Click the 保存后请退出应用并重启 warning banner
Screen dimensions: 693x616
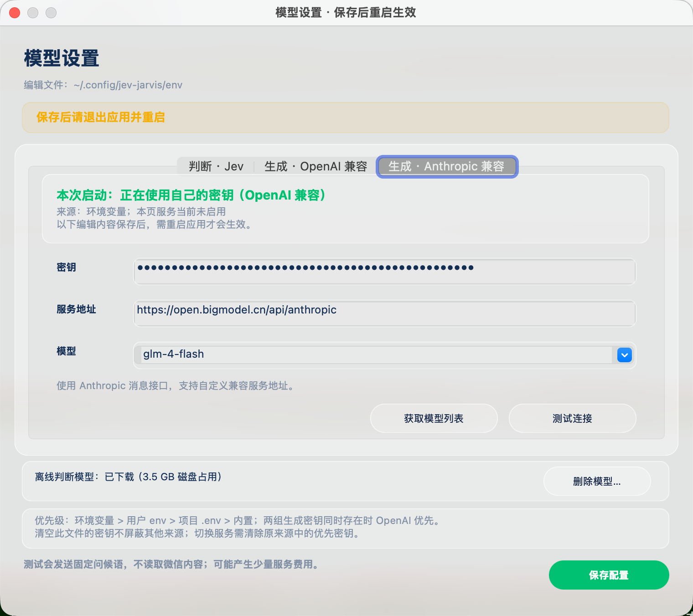(x=345, y=118)
